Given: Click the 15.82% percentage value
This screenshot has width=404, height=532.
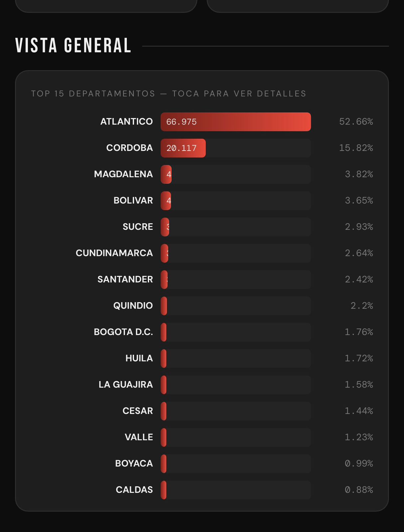Looking at the screenshot, I should click(356, 148).
